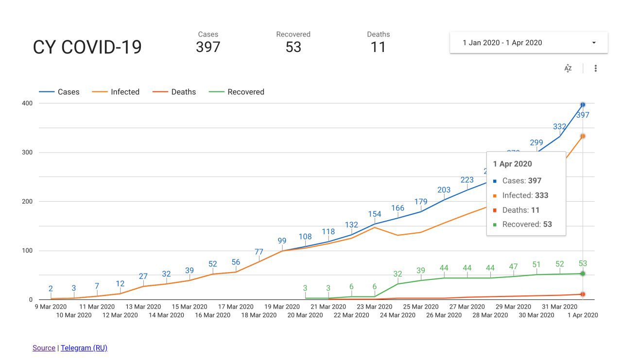The width and height of the screenshot is (622, 364).
Task: Click the green Recovered point at 53
Action: coord(583,274)
